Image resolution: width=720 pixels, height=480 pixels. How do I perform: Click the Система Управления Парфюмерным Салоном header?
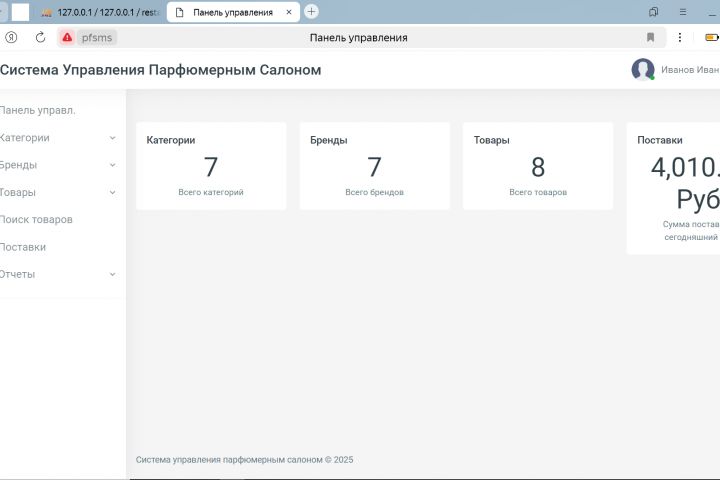(x=161, y=70)
